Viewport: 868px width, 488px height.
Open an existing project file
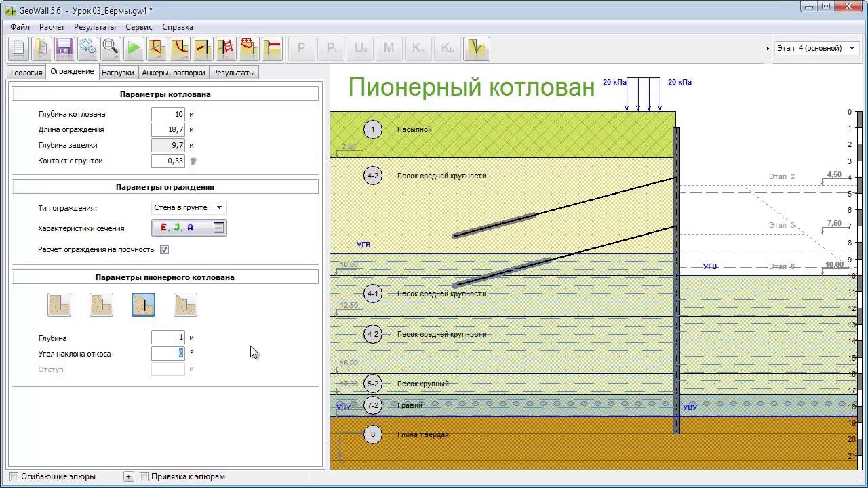click(41, 48)
